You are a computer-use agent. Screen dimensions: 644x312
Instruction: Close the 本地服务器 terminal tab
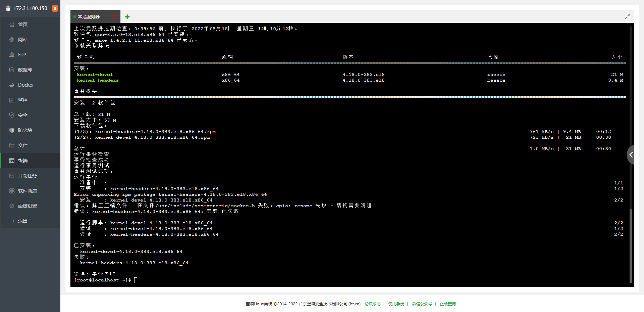(115, 16)
